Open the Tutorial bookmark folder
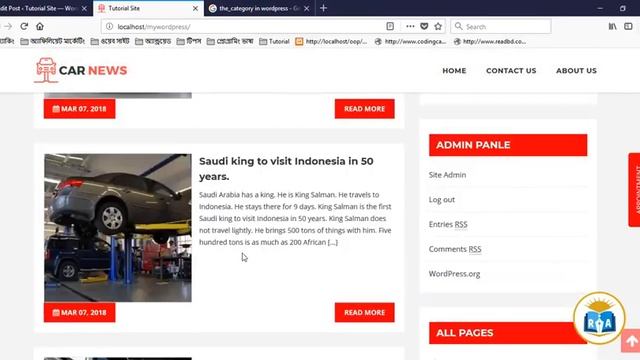Viewport: 640px width, 360px height. [274, 42]
